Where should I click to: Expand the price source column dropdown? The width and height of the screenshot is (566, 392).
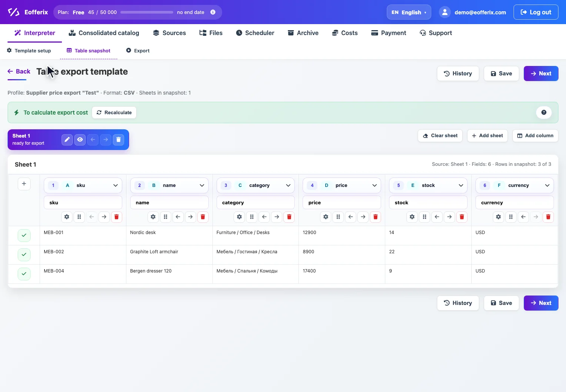[x=342, y=185]
